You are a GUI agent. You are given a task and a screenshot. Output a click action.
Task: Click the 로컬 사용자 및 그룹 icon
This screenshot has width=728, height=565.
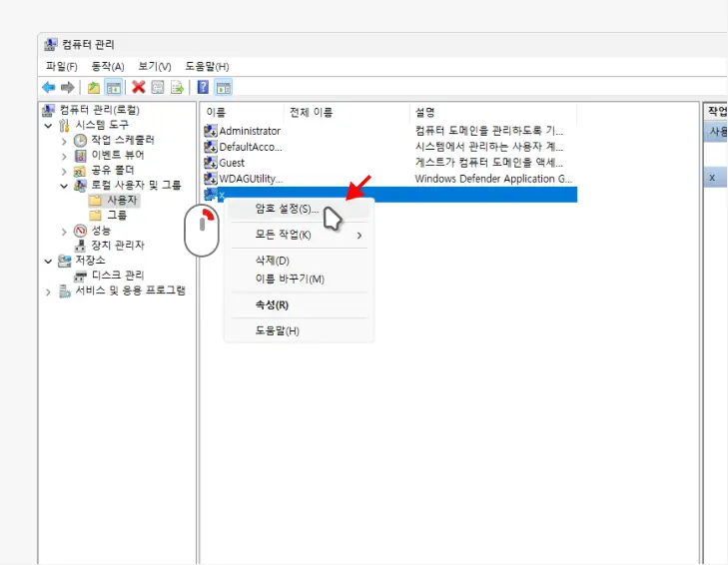coord(80,186)
